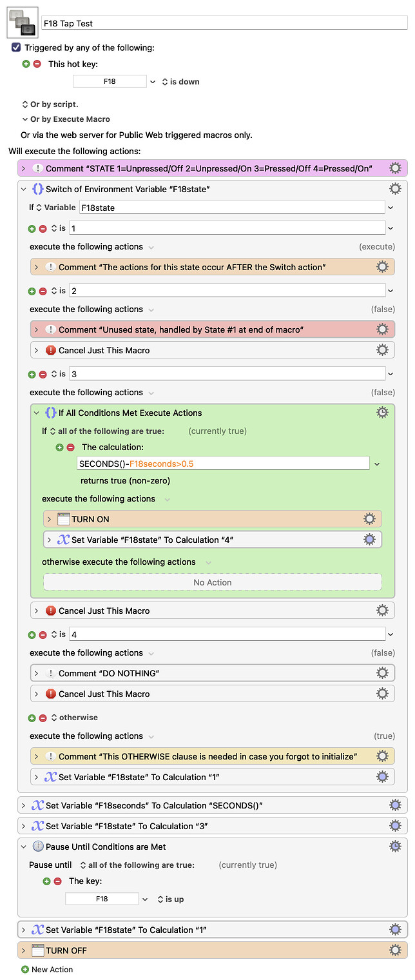415x980 pixels.
Task: Expand the STATE comment action at top
Action: coord(24,168)
